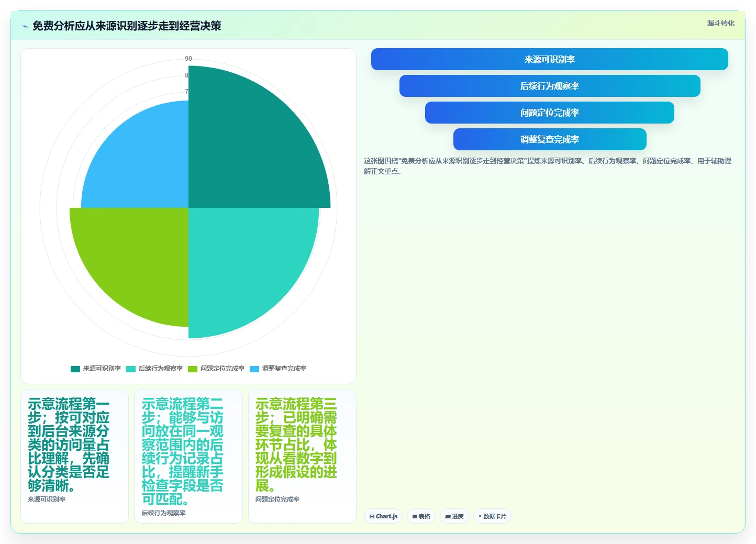756x544 pixels.
Task: Click 来源可识别率 caption under first card
Action: click(x=47, y=499)
